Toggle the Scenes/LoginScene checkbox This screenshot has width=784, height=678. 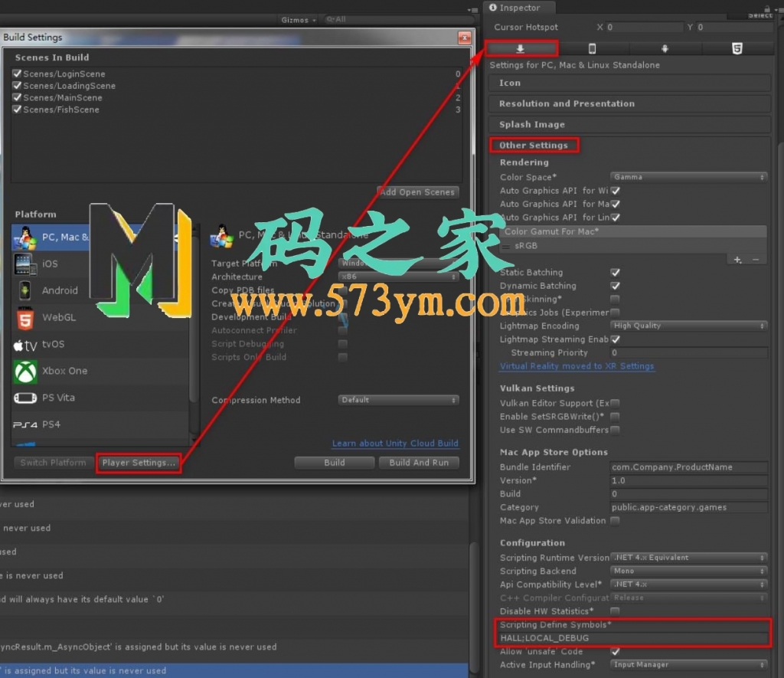[17, 74]
